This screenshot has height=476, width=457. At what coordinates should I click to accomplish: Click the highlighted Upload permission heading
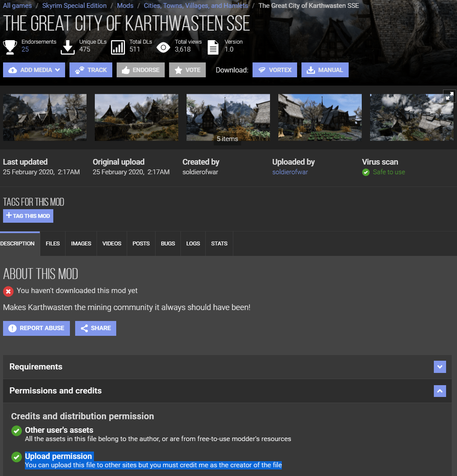[58, 456]
